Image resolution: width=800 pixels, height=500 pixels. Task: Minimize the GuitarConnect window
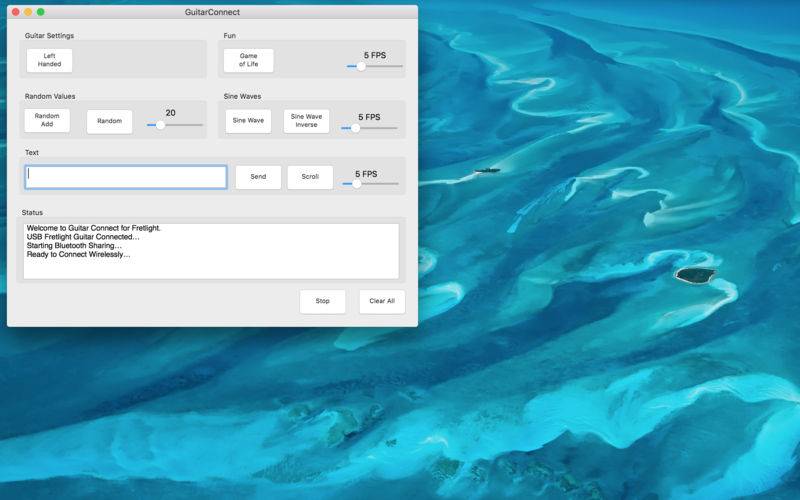click(x=28, y=12)
